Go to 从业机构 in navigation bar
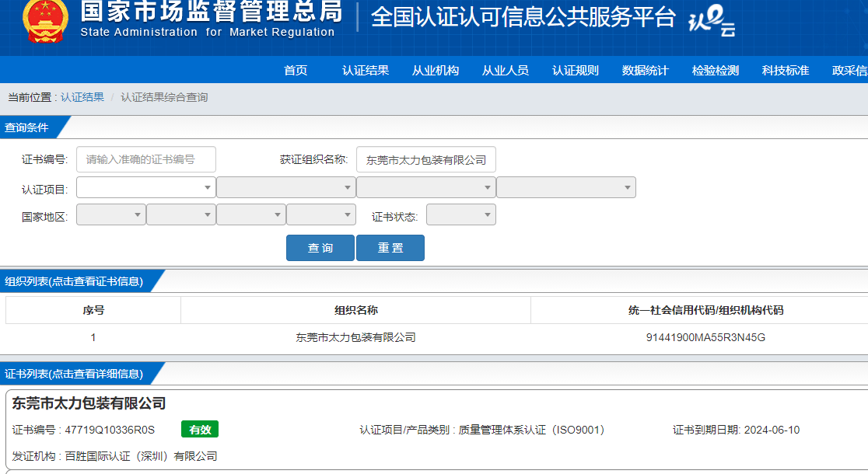The image size is (868, 474). pyautogui.click(x=436, y=70)
